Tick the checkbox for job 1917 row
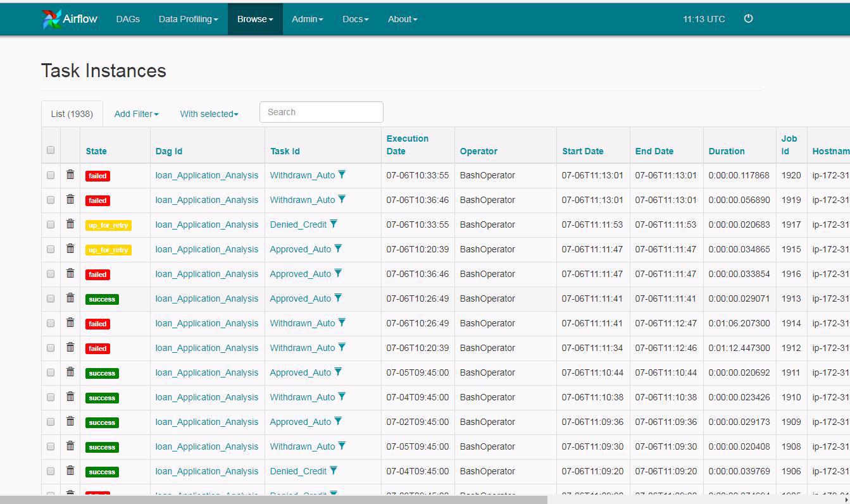 coord(51,224)
